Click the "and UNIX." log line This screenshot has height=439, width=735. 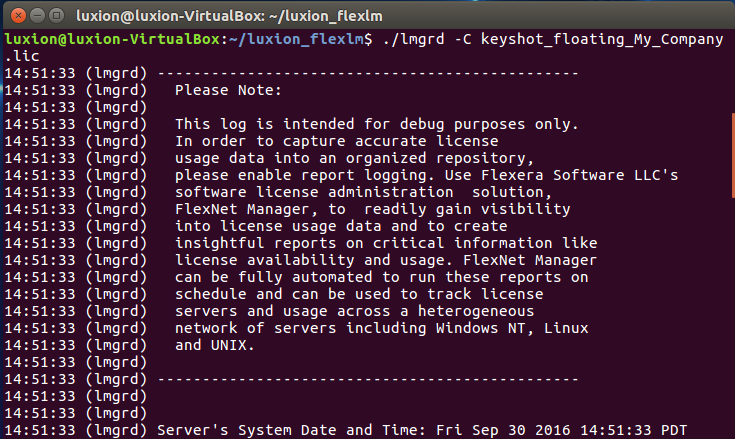click(215, 345)
